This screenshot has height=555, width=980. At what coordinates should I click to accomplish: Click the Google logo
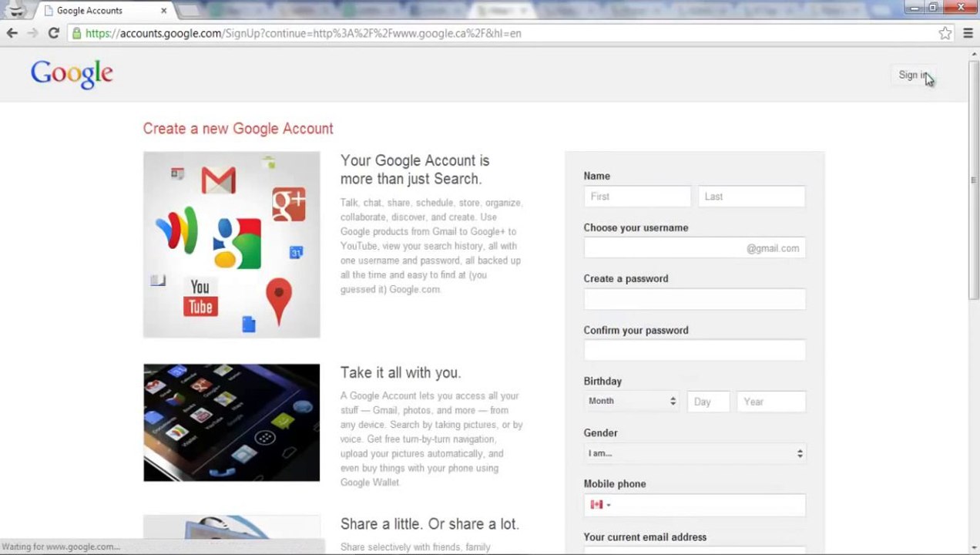click(72, 74)
